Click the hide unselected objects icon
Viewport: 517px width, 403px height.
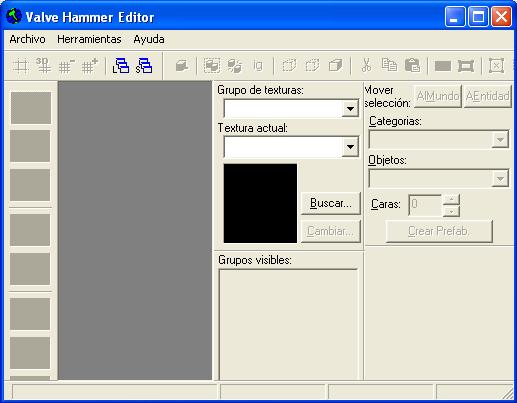click(x=312, y=66)
